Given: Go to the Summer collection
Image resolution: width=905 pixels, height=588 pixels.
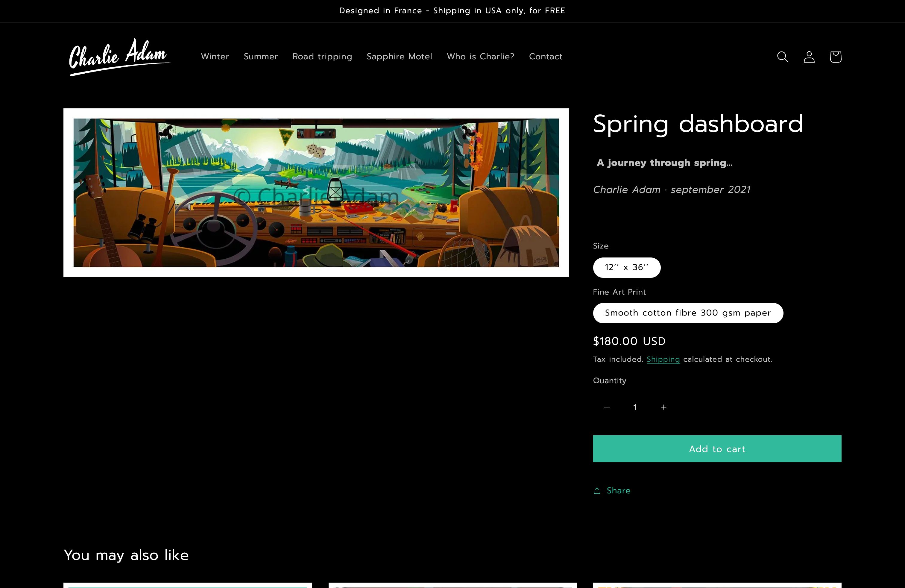Looking at the screenshot, I should pyautogui.click(x=260, y=57).
